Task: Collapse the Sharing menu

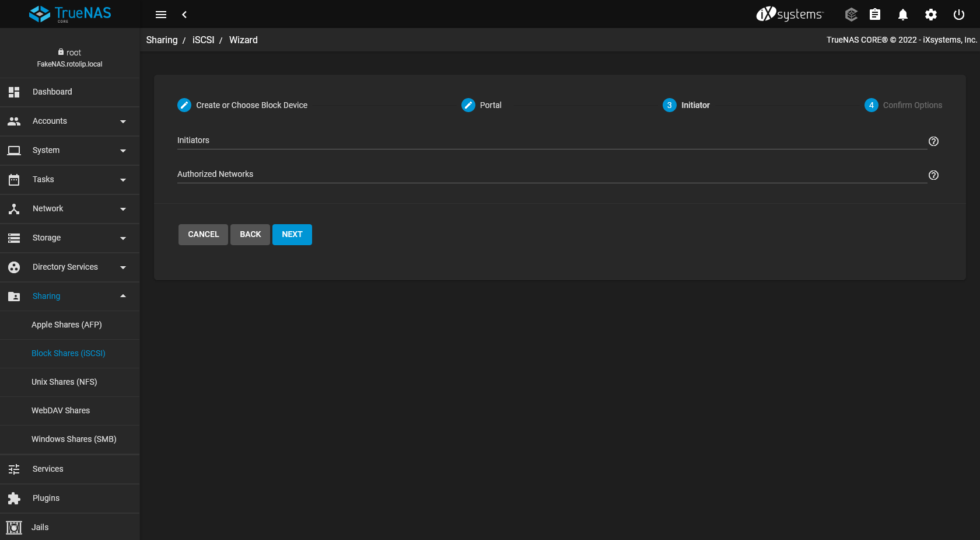Action: (70, 296)
